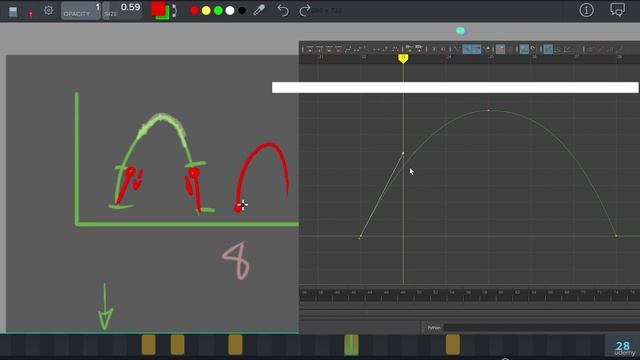Pick the green preset color dot
The height and width of the screenshot is (360, 640).
point(218,11)
